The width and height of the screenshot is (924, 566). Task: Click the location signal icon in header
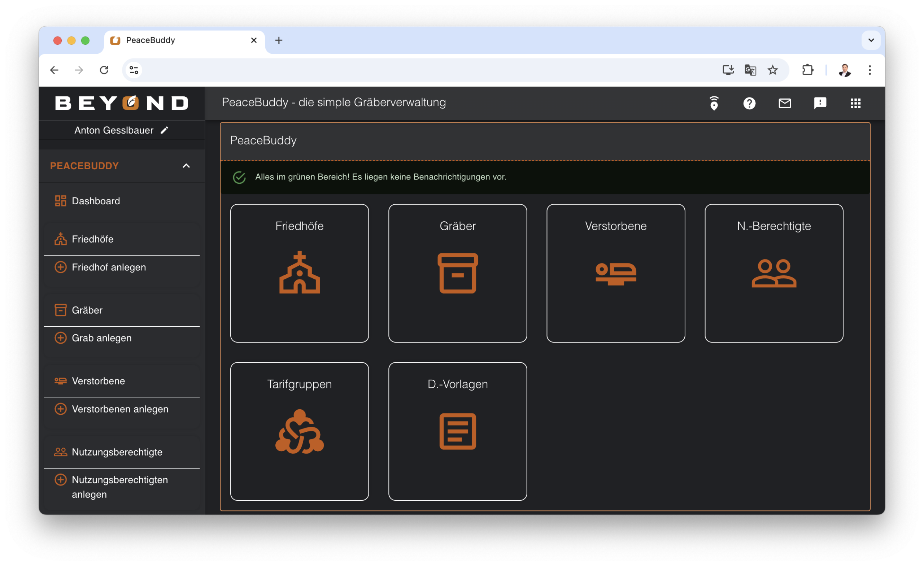coord(714,103)
